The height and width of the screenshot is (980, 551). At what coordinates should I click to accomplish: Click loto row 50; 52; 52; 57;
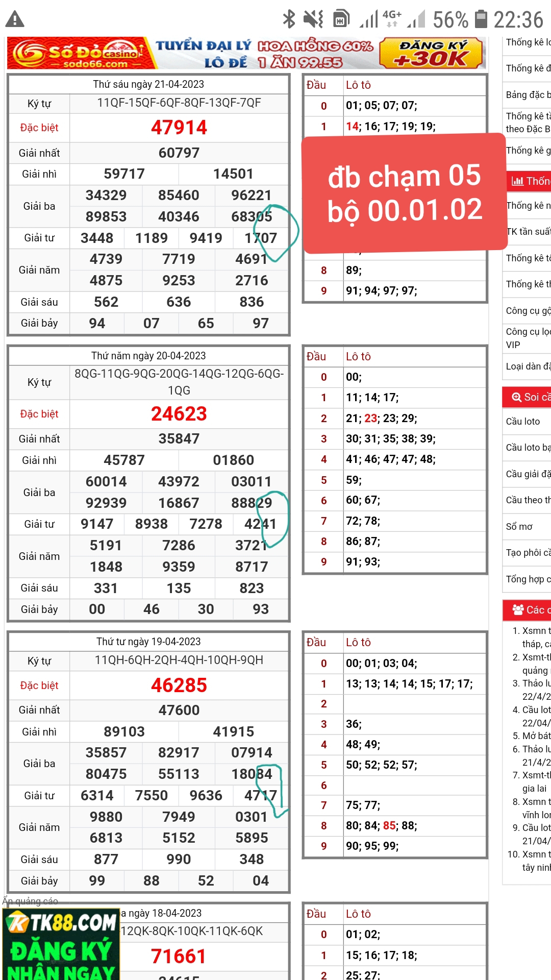coord(382,765)
